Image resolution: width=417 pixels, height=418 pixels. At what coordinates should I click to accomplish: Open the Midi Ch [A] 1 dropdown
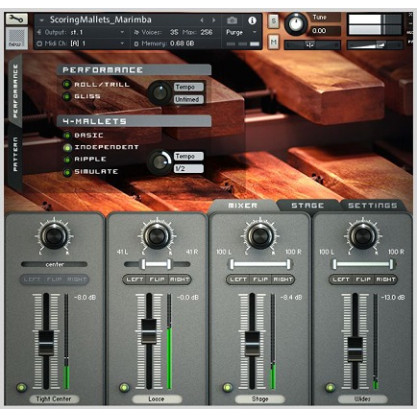coord(80,43)
